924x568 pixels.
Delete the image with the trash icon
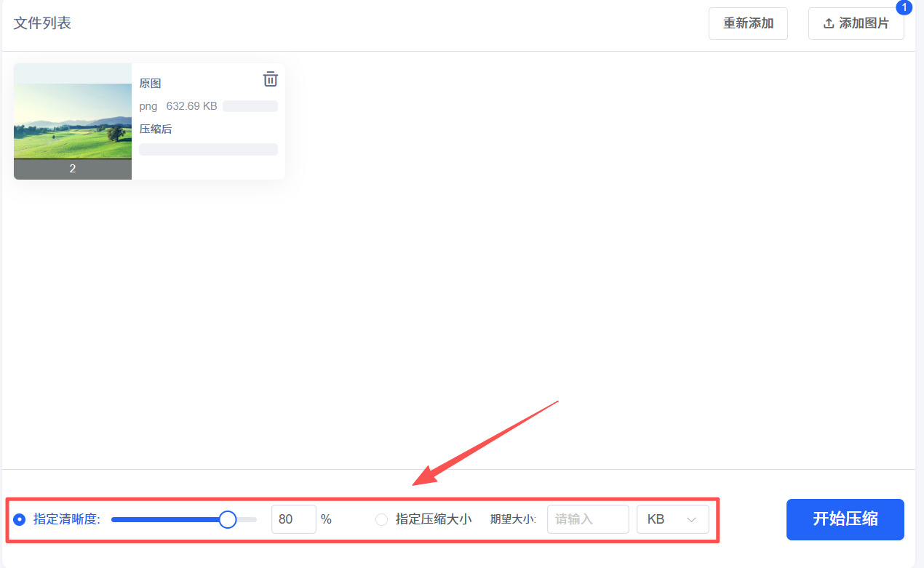pyautogui.click(x=270, y=79)
